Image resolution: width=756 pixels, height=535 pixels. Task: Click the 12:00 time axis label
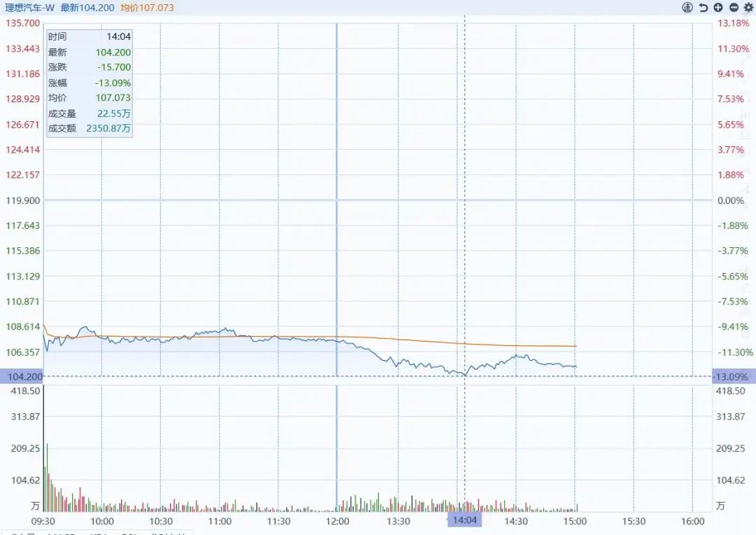click(x=337, y=521)
